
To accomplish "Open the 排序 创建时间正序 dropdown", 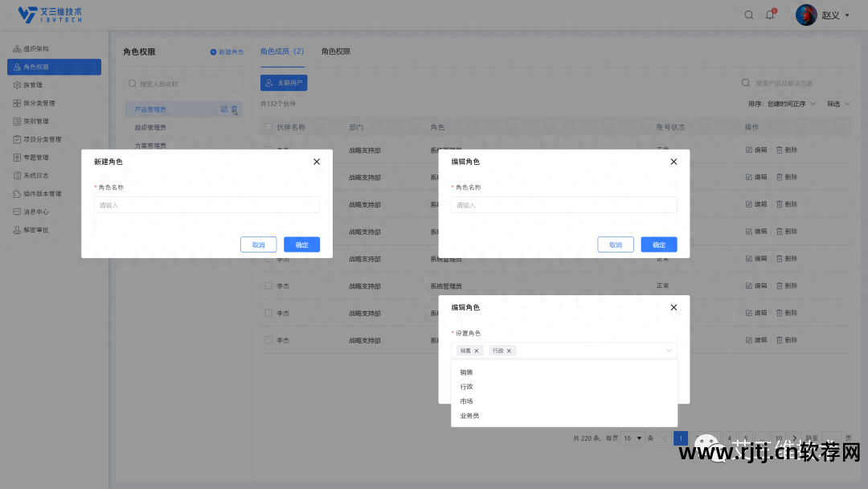I will tap(782, 104).
